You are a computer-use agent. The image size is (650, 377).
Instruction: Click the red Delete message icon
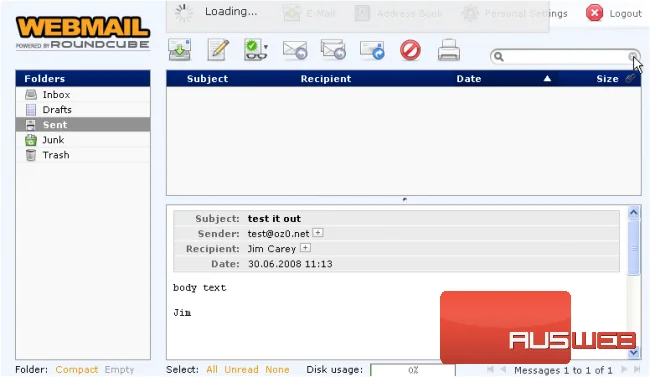click(x=410, y=50)
